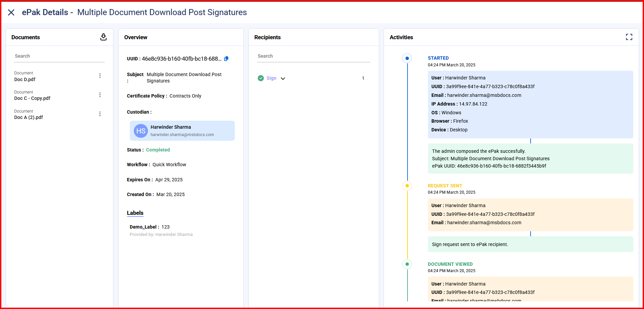This screenshot has width=644, height=309.
Task: Click the Labels section heading
Action: pyautogui.click(x=135, y=213)
